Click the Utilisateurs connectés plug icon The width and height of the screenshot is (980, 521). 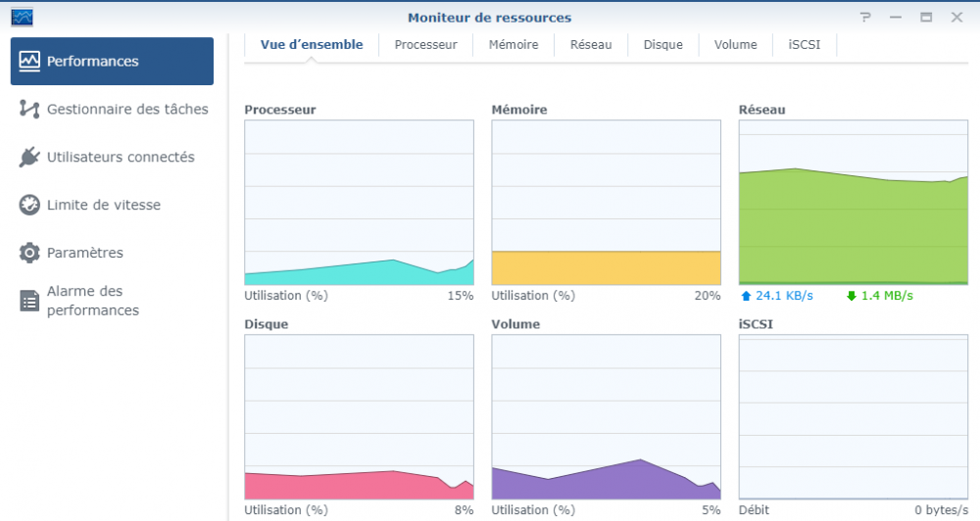29,157
